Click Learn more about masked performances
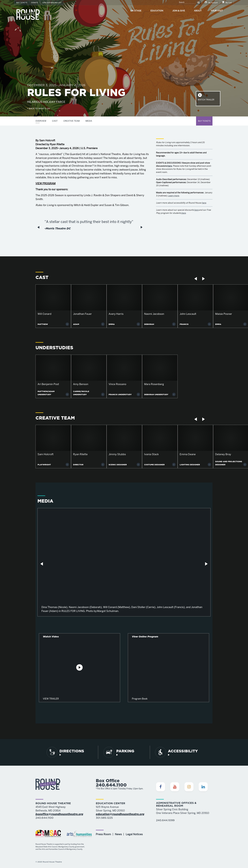The height and width of the screenshot is (868, 248). [x=174, y=196]
